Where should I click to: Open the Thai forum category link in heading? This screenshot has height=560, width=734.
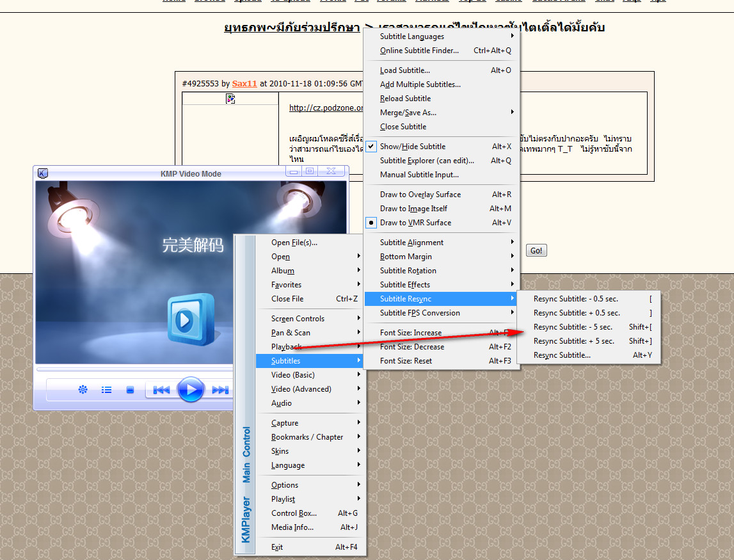pyautogui.click(x=292, y=27)
